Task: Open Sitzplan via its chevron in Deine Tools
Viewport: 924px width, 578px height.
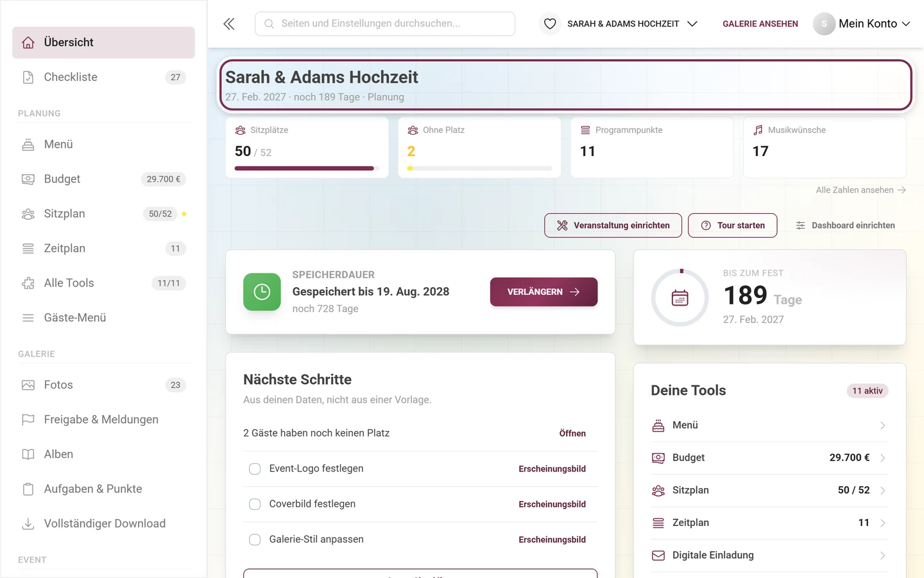Action: 882,491
